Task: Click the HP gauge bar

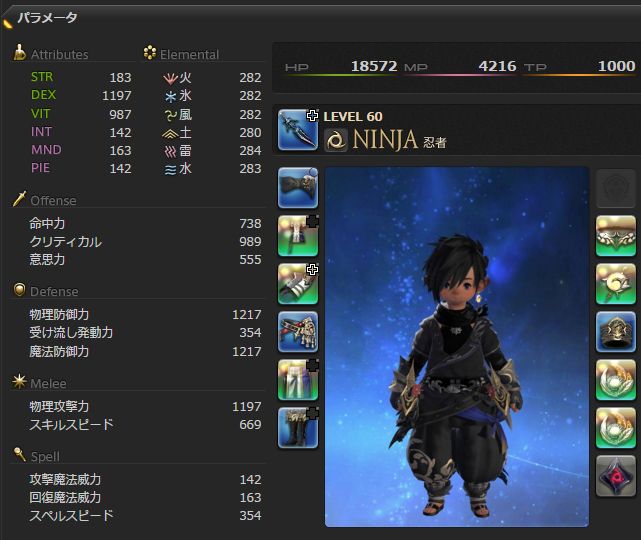Action: [342, 75]
